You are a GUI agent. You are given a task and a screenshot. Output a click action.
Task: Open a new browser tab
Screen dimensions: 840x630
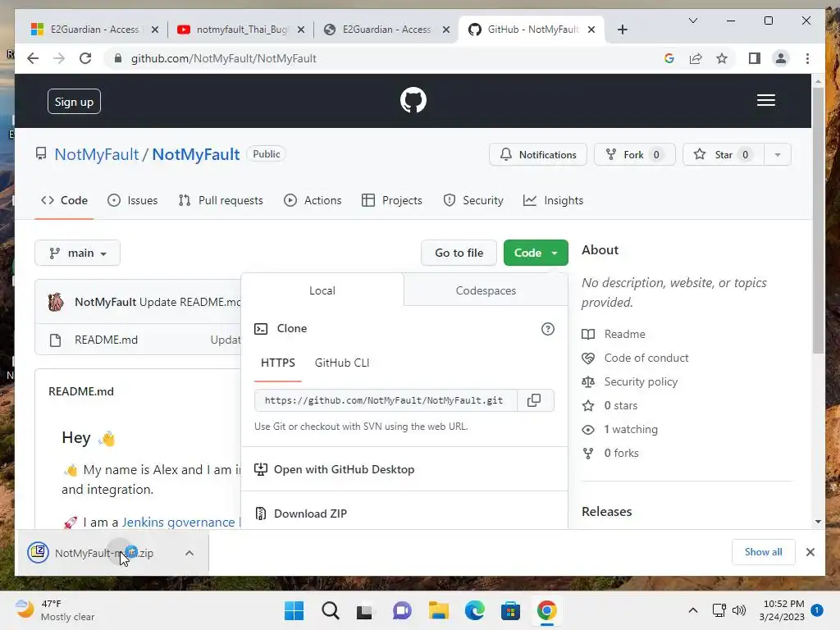tap(622, 30)
